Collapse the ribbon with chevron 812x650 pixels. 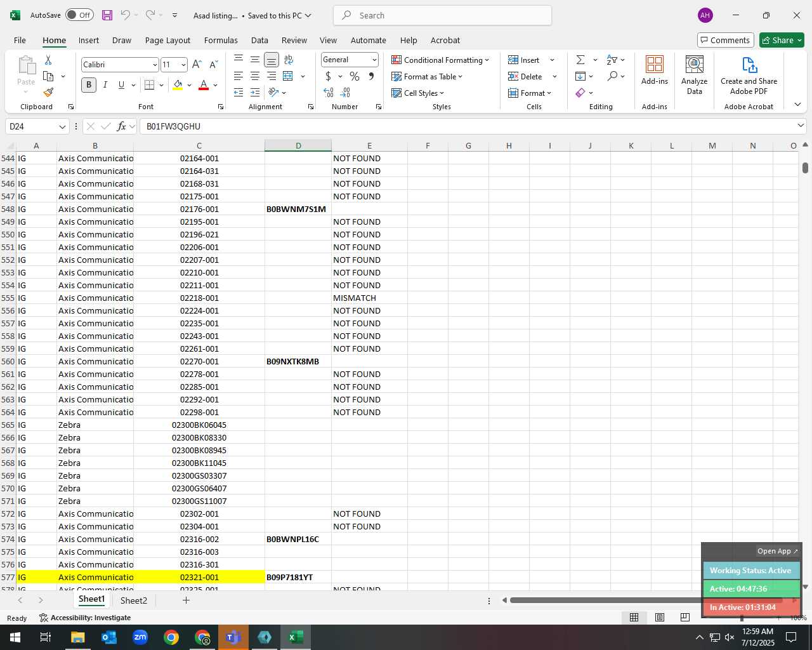[797, 104]
